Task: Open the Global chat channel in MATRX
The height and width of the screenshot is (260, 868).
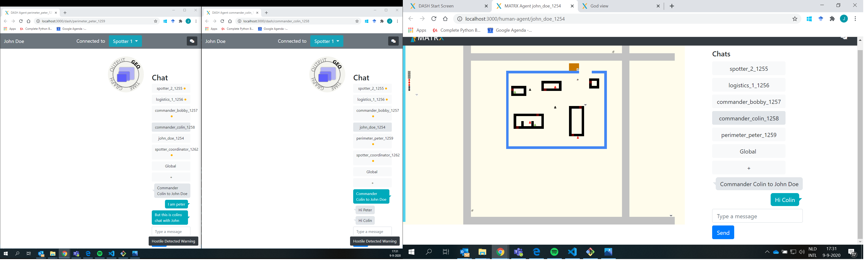Action: click(748, 151)
